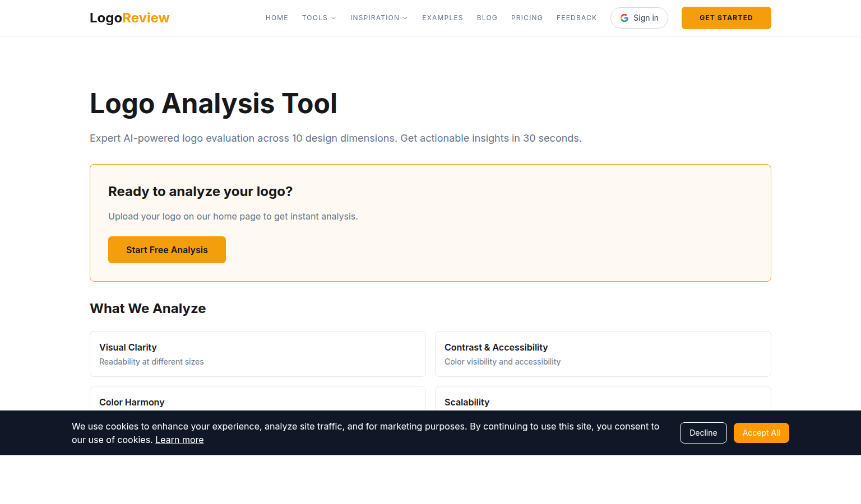
Task: Select the Visual Clarity card
Action: click(x=258, y=354)
